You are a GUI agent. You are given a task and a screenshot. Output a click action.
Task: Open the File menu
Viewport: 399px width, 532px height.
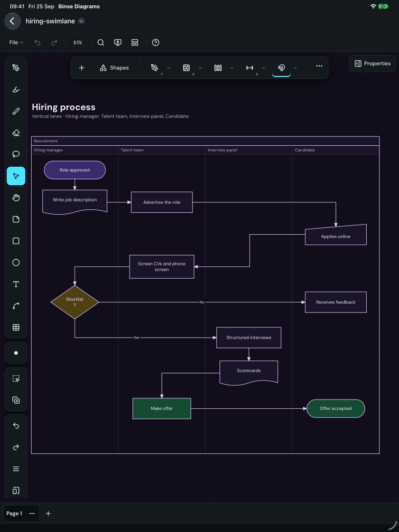tap(16, 42)
